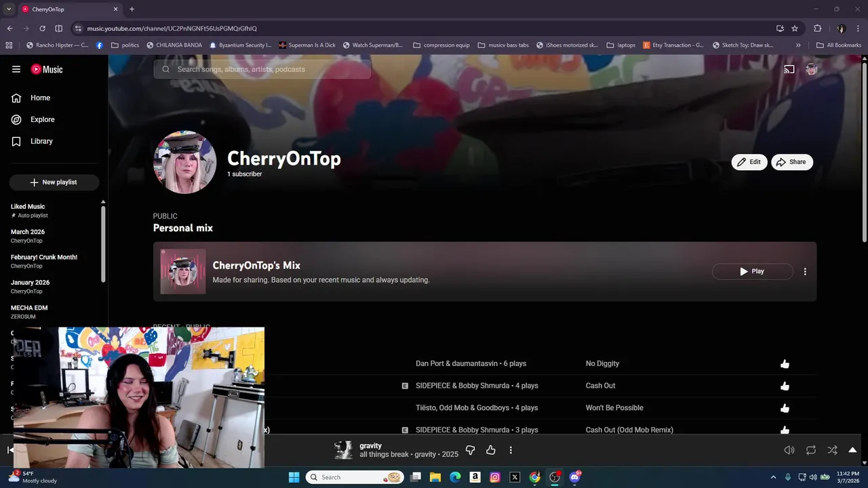Open the Cash Out album link
Viewport: 868px width, 488px height.
pos(600,386)
